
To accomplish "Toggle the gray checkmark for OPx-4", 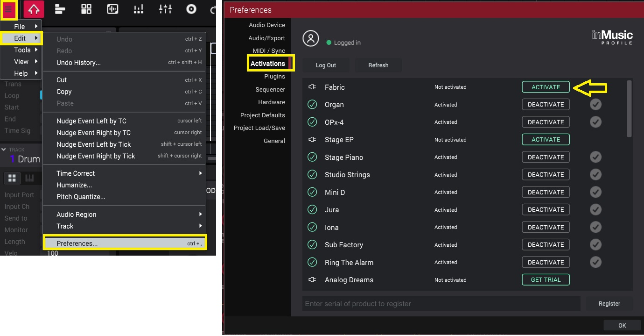I will coord(595,122).
